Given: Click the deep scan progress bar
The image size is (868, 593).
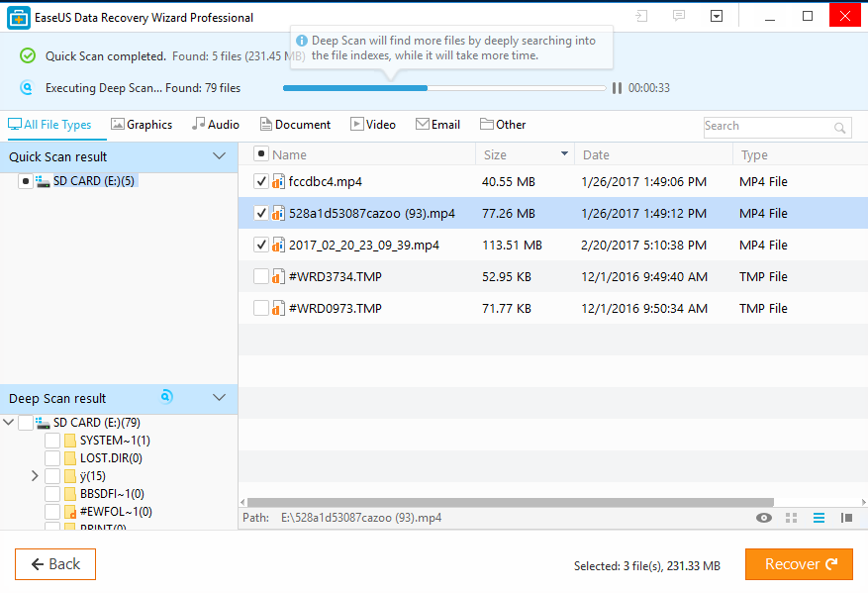Looking at the screenshot, I should 444,88.
